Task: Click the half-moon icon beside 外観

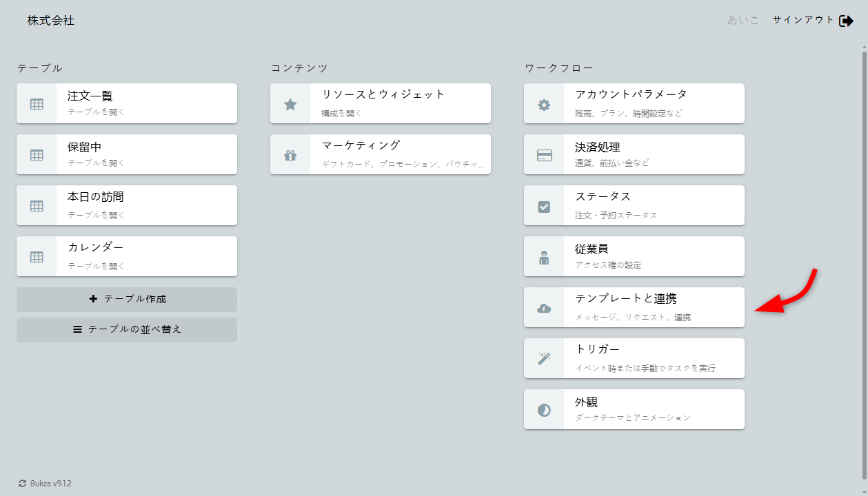Action: point(544,410)
